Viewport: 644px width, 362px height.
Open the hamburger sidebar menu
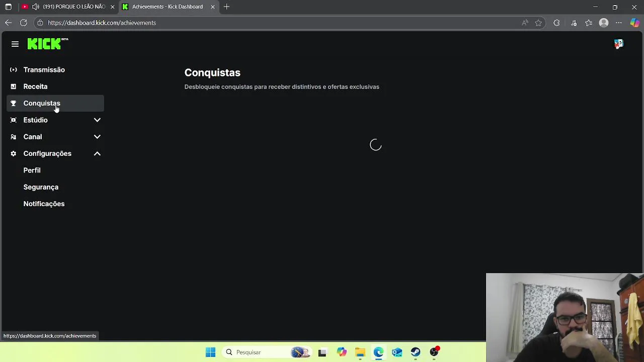pos(15,44)
